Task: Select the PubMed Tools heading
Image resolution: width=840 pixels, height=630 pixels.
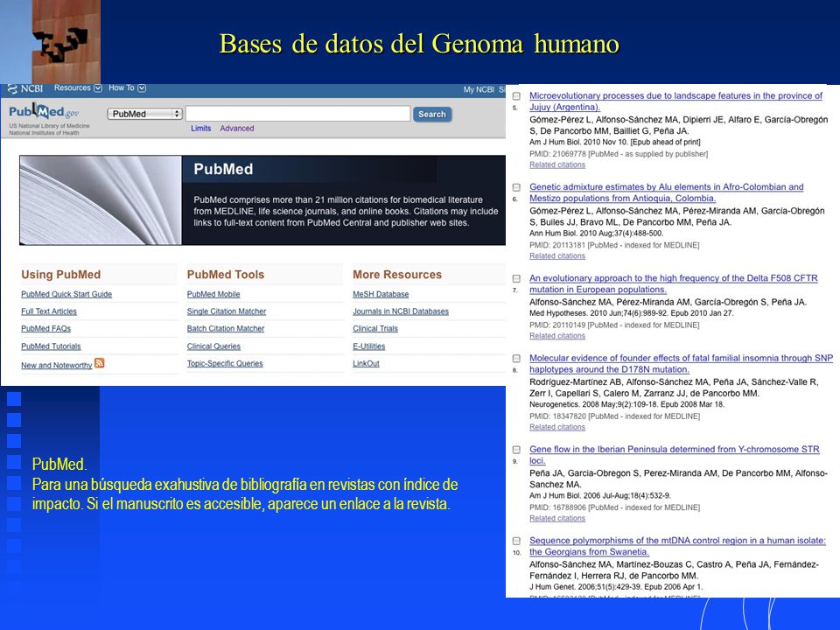Action: 226,275
